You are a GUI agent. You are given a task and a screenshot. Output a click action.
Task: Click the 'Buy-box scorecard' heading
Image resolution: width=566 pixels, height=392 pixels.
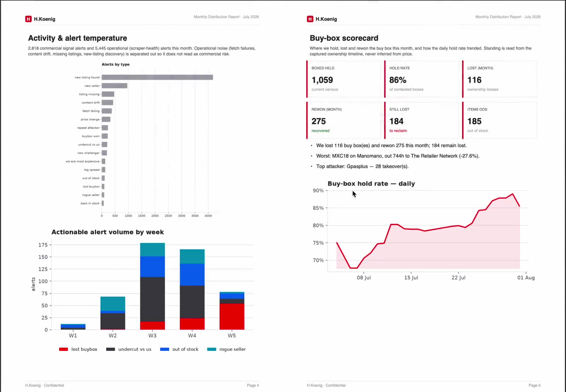click(344, 38)
